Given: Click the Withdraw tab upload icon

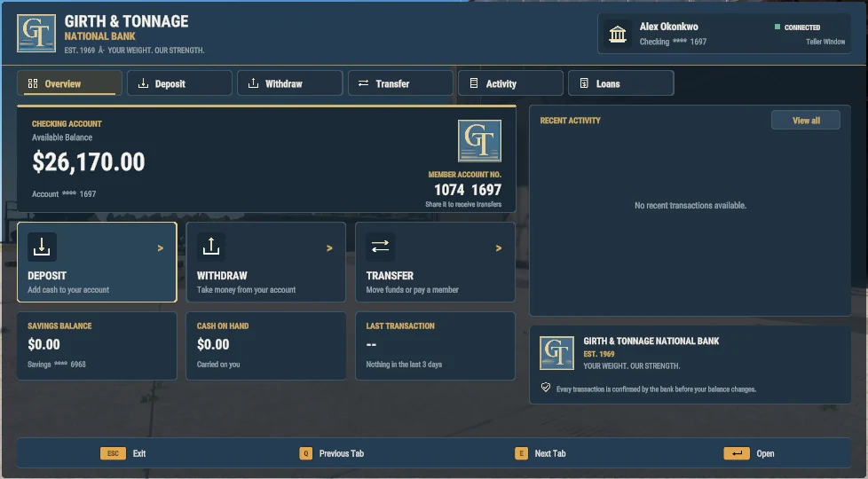Looking at the screenshot, I should click(x=253, y=83).
